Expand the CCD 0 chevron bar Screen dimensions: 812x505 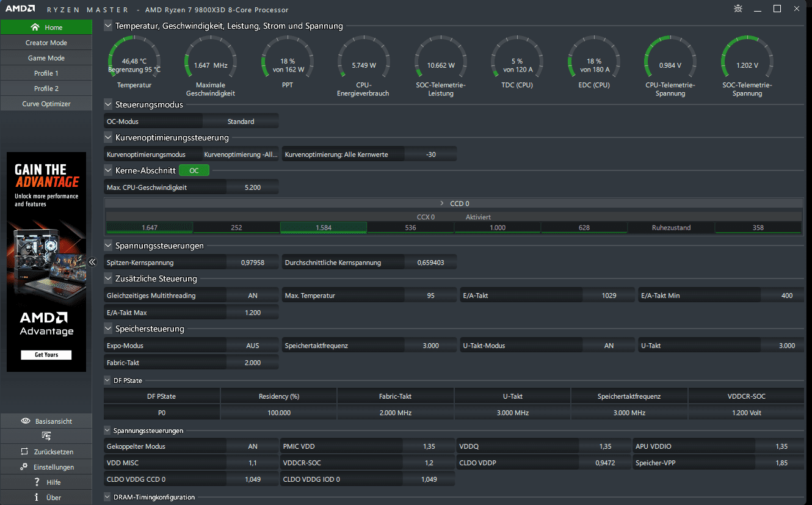[x=453, y=203]
